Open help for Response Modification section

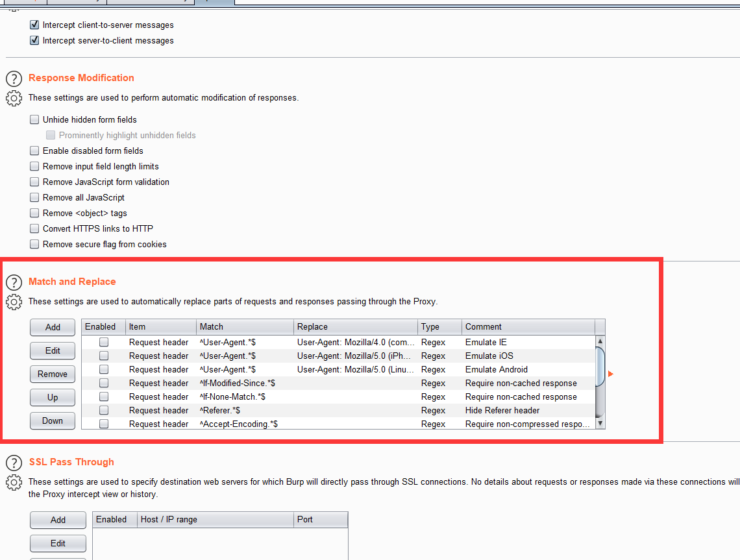tap(14, 79)
